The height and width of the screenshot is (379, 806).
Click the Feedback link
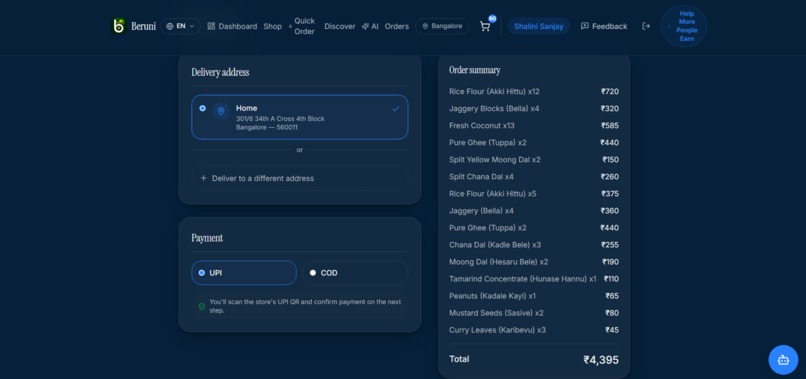(x=604, y=26)
